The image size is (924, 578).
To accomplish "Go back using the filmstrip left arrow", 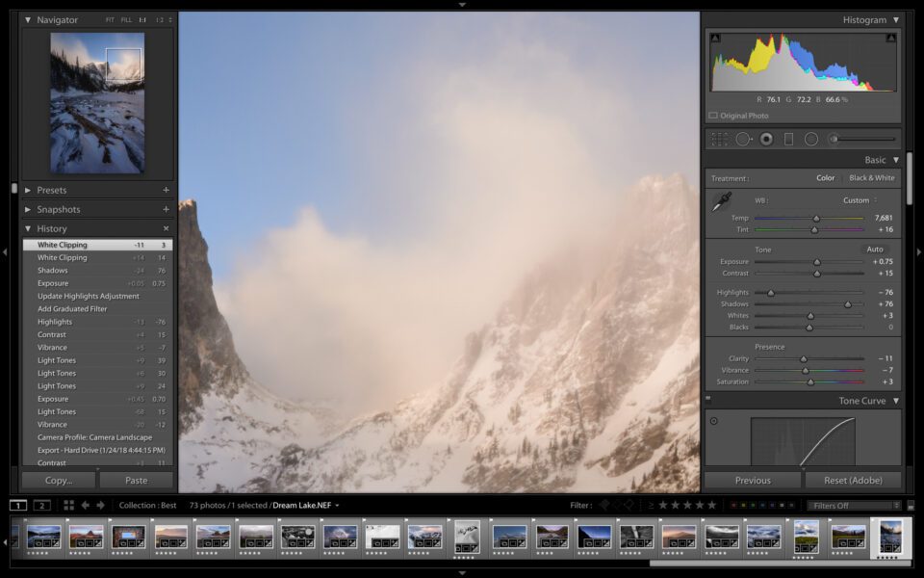I will [86, 506].
